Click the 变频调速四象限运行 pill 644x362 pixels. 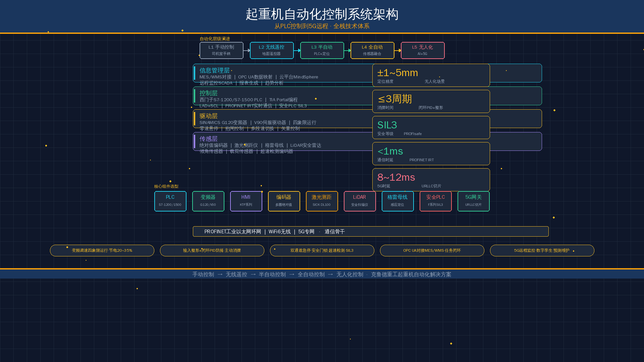tap(102, 250)
